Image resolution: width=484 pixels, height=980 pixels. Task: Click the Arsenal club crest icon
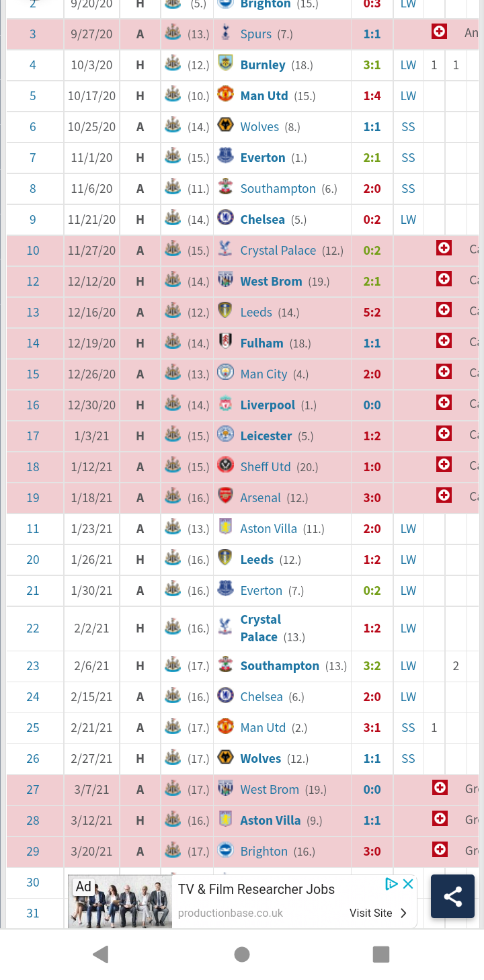[x=226, y=497]
